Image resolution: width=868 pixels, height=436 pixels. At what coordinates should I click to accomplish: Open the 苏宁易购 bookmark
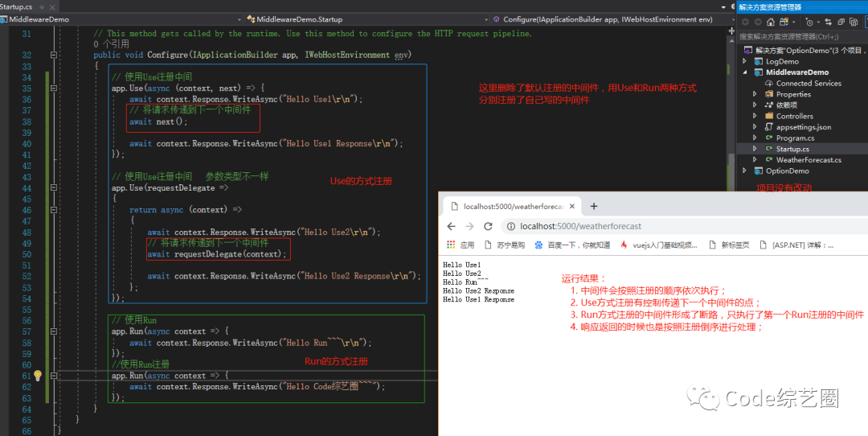504,245
